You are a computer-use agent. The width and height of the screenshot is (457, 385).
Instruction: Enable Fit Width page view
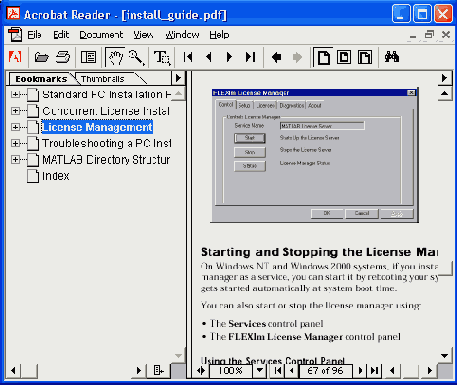pyautogui.click(x=365, y=57)
